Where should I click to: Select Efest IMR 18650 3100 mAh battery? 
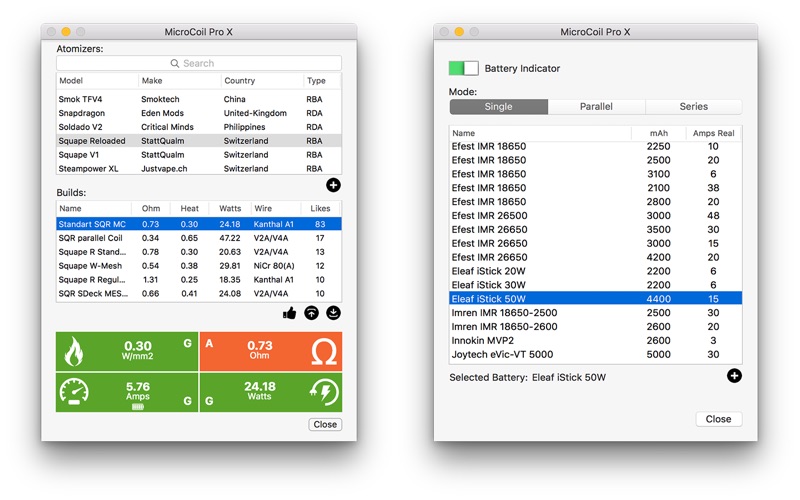point(595,174)
